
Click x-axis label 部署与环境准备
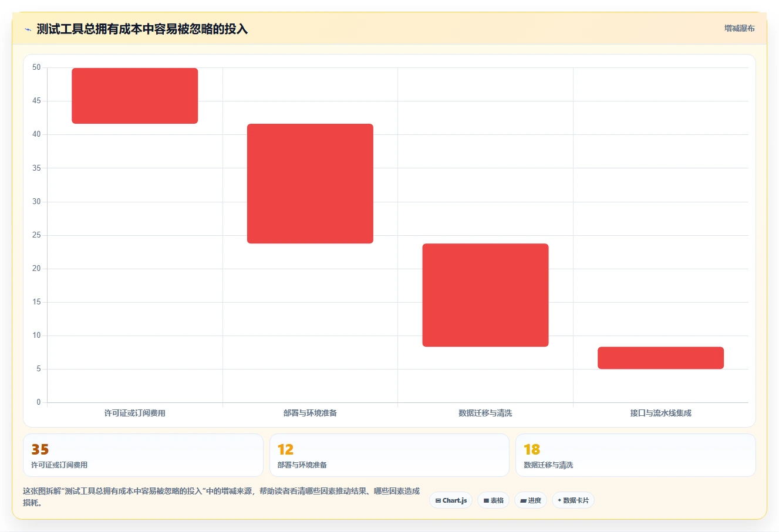pos(310,413)
